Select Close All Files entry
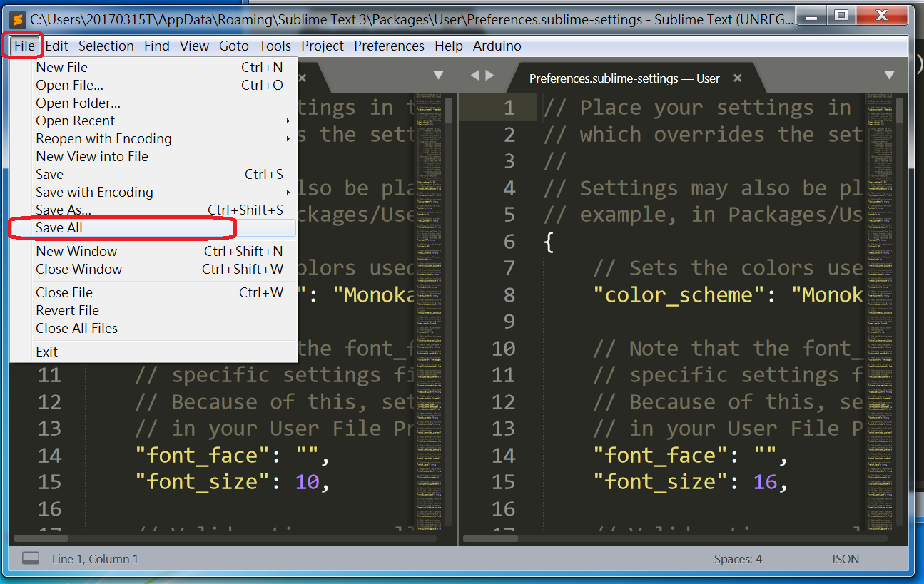Image resolution: width=924 pixels, height=584 pixels. pos(153,328)
